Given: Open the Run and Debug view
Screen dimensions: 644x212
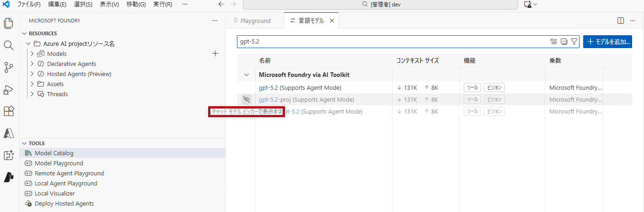Looking at the screenshot, I should [x=9, y=89].
